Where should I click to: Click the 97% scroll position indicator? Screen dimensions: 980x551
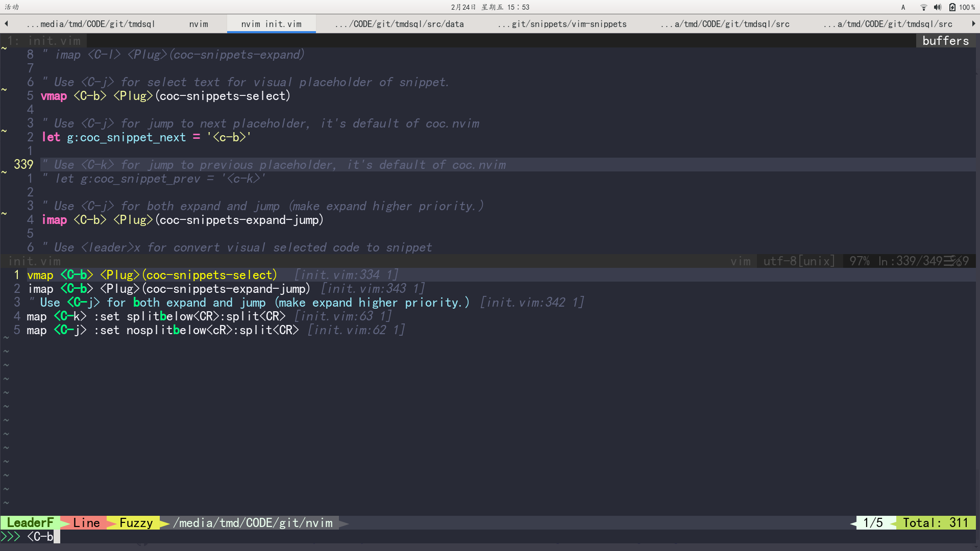point(860,261)
